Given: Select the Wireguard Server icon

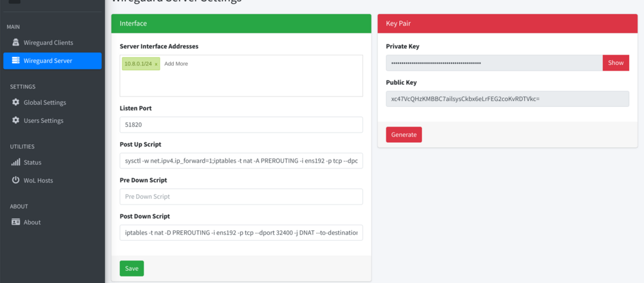Looking at the screenshot, I should click(15, 60).
